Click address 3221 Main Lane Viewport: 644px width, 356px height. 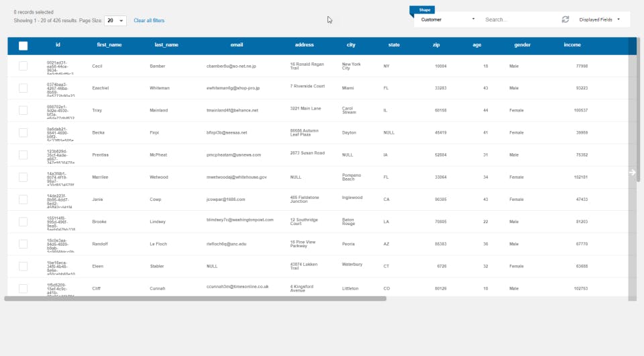pos(306,109)
